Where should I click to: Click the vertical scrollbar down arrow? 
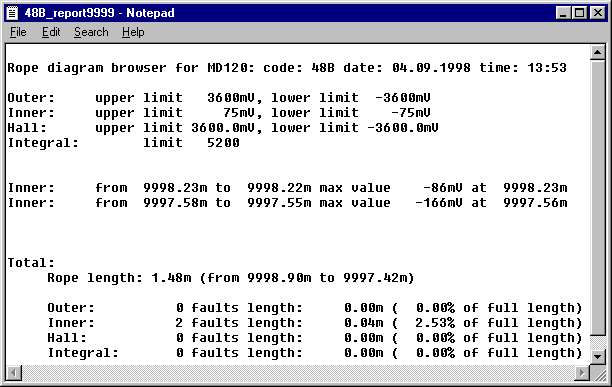[x=598, y=357]
